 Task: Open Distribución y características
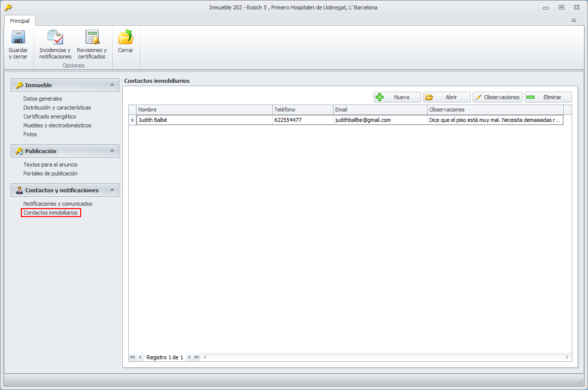[57, 108]
